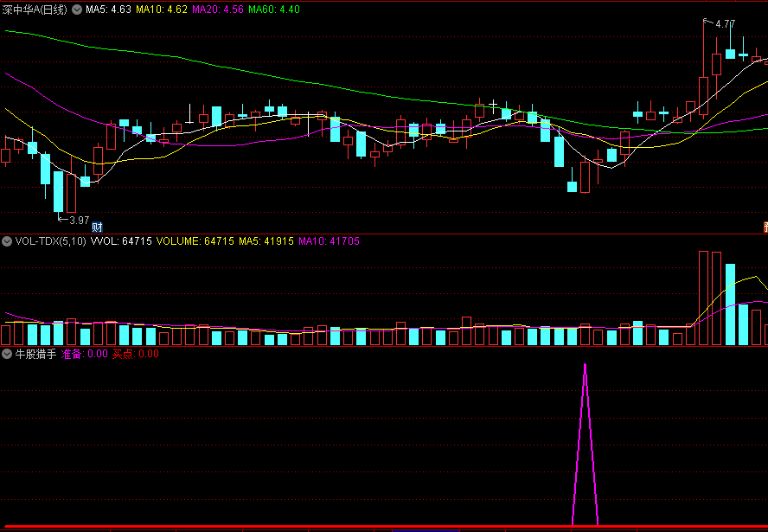Open the 牛股猎手 indicator dropdown arrow
768x532 pixels.
[x=7, y=354]
